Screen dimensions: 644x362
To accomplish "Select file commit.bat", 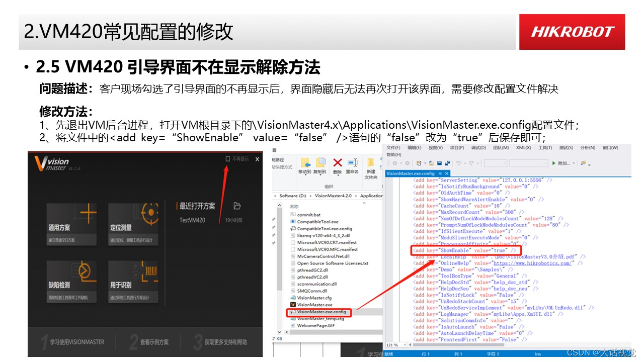I will [x=308, y=215].
